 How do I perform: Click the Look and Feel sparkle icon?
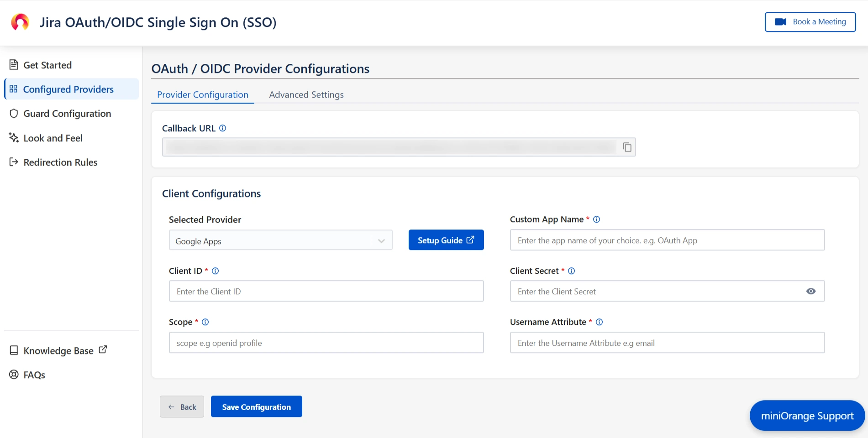(14, 138)
